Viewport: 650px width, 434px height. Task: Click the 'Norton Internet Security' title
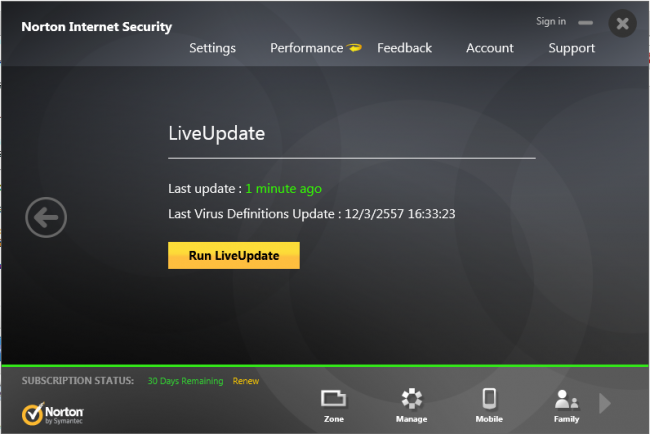click(97, 27)
